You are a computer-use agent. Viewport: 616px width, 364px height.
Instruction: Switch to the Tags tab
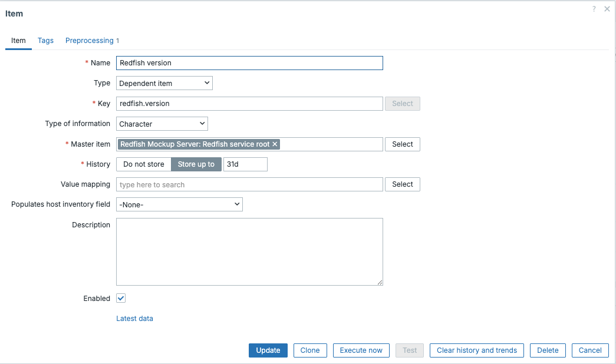pos(45,40)
